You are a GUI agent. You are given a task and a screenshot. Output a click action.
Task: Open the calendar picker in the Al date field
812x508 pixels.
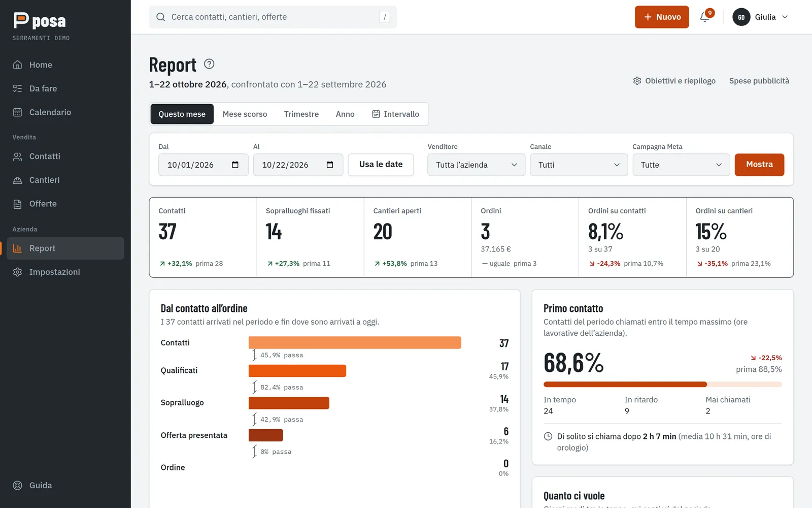point(330,165)
